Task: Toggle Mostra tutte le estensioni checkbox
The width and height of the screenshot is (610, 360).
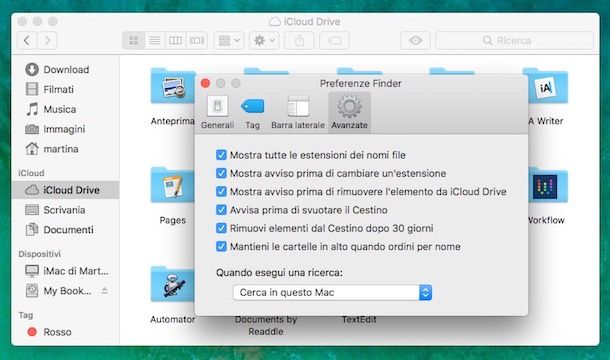Action: pyautogui.click(x=221, y=155)
